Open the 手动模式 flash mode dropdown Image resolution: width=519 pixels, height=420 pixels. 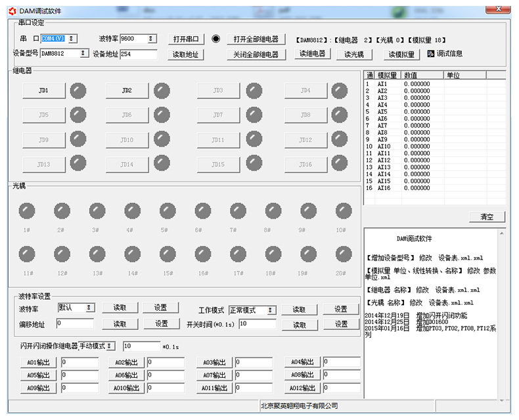pos(110,346)
